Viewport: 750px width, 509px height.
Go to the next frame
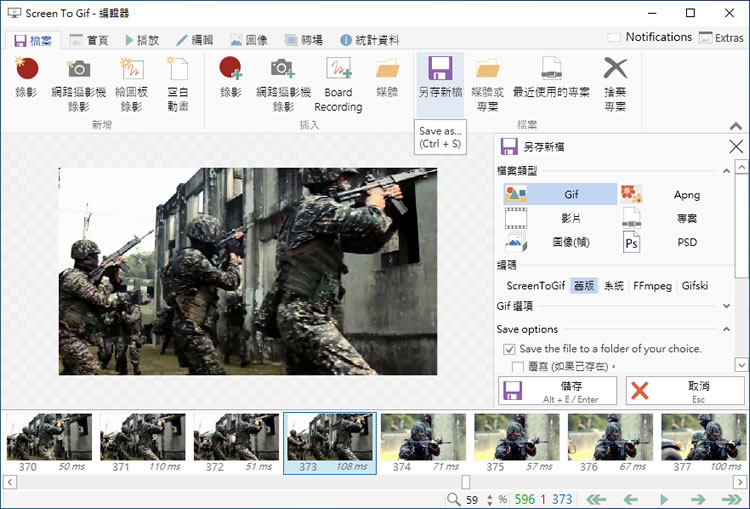coord(698,499)
